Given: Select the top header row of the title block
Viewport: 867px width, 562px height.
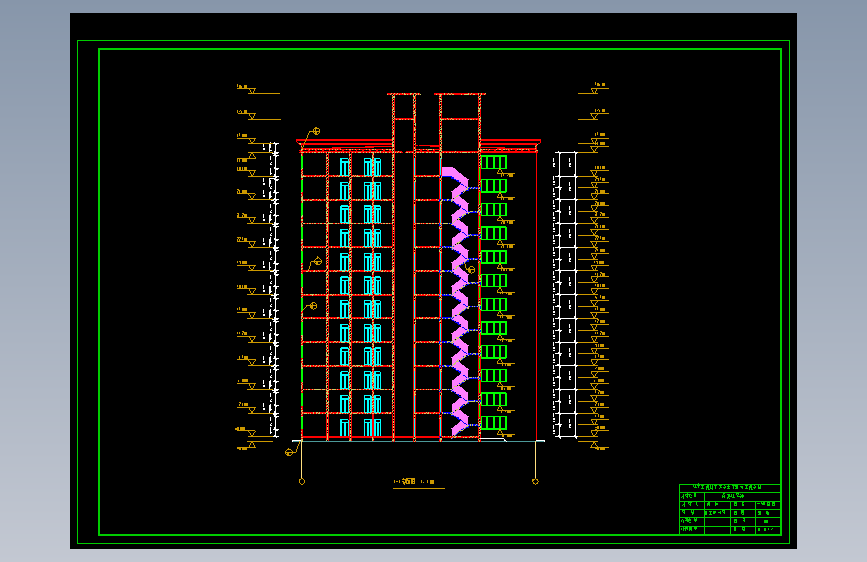Looking at the screenshot, I should 729,487.
